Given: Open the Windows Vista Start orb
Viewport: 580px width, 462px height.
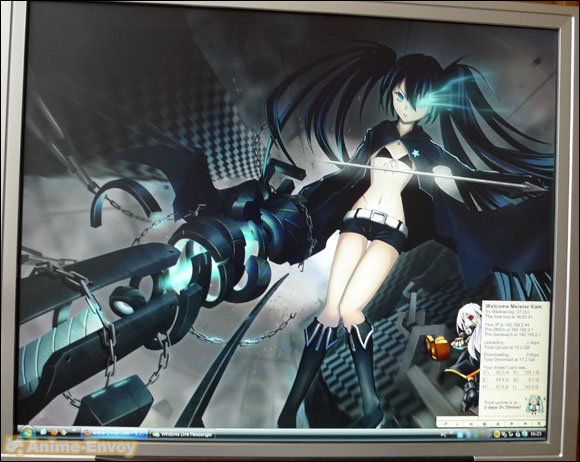Looking at the screenshot, I should tap(28, 432).
